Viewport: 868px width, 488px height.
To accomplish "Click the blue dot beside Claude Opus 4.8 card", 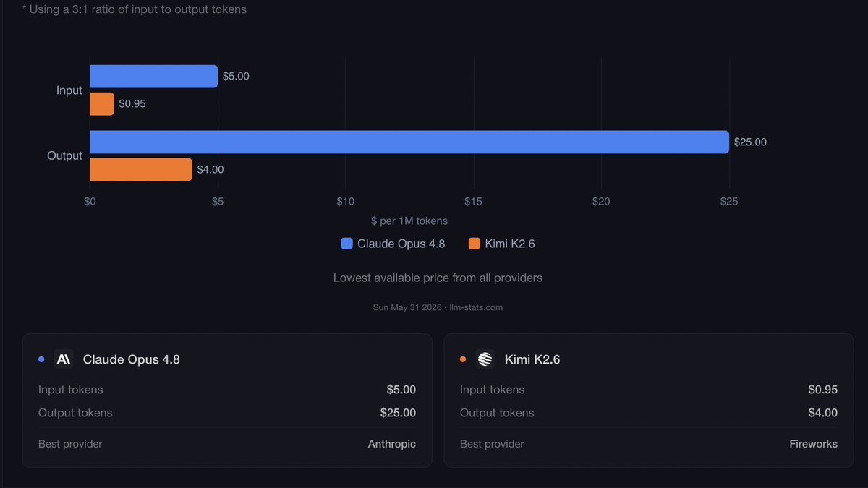I will (x=41, y=359).
